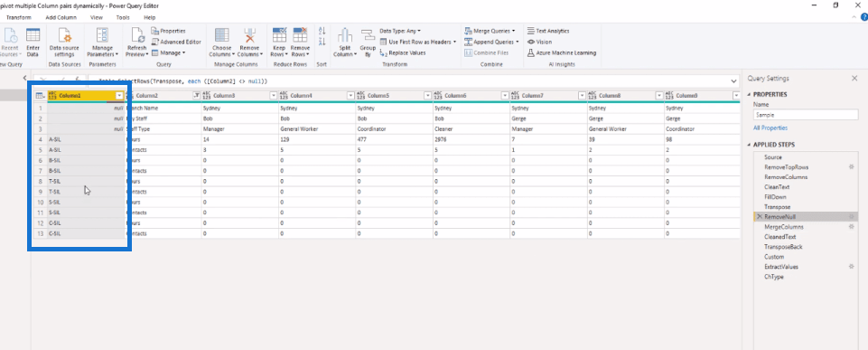The width and height of the screenshot is (868, 350).
Task: Open the Advanced Editor
Action: pos(177,42)
